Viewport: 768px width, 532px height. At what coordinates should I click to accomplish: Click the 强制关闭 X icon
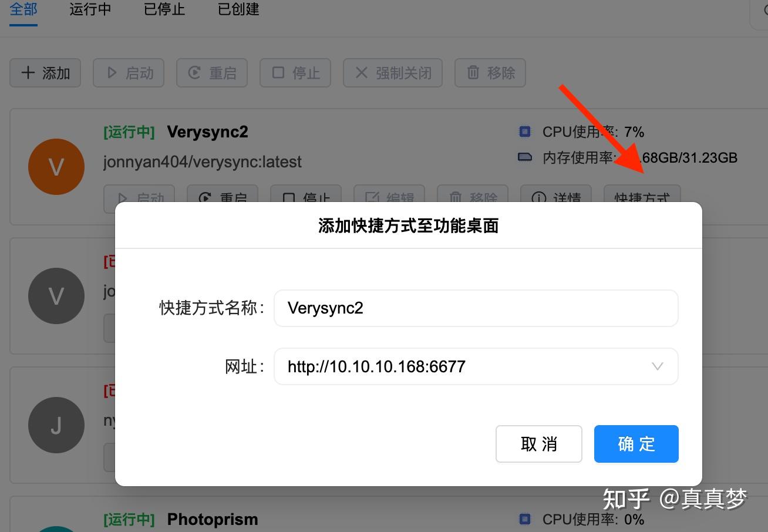[362, 73]
